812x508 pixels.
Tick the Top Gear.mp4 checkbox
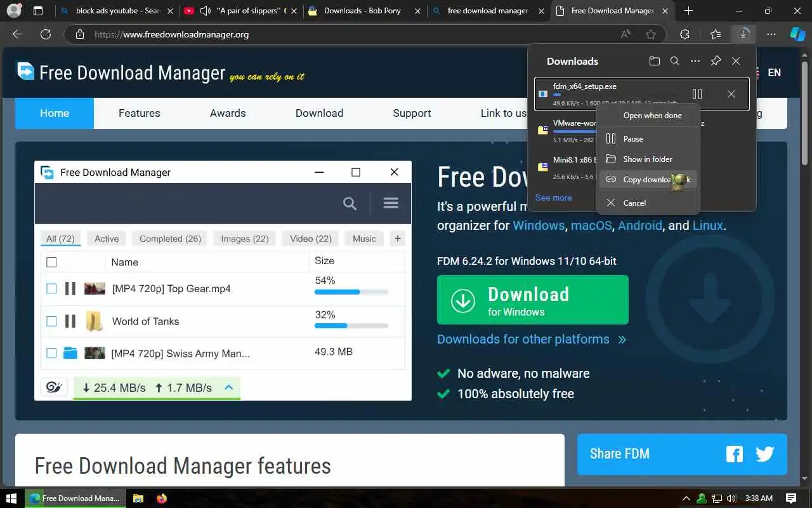(x=51, y=289)
